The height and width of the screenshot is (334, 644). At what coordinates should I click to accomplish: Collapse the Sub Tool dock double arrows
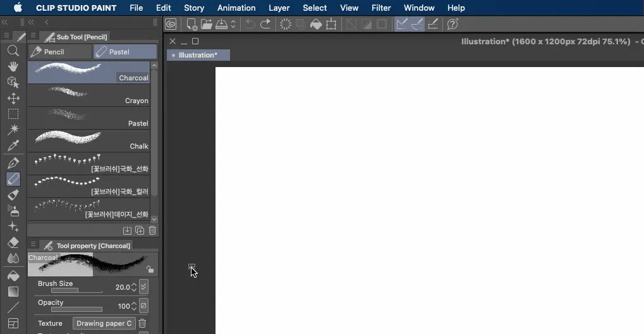click(31, 22)
